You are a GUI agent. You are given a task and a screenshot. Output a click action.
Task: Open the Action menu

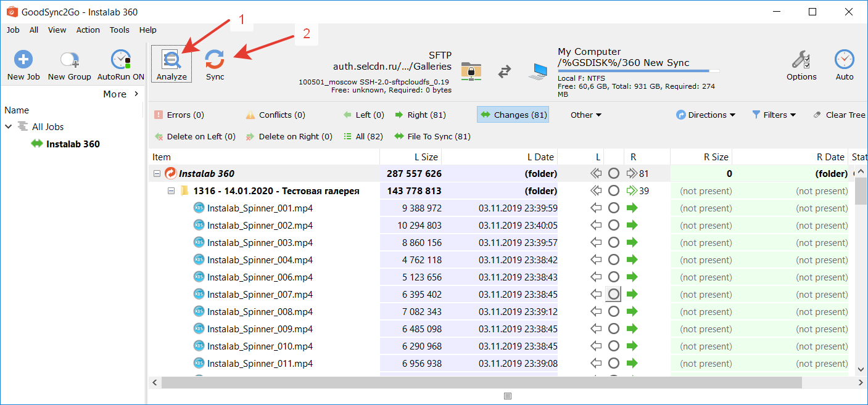(88, 30)
